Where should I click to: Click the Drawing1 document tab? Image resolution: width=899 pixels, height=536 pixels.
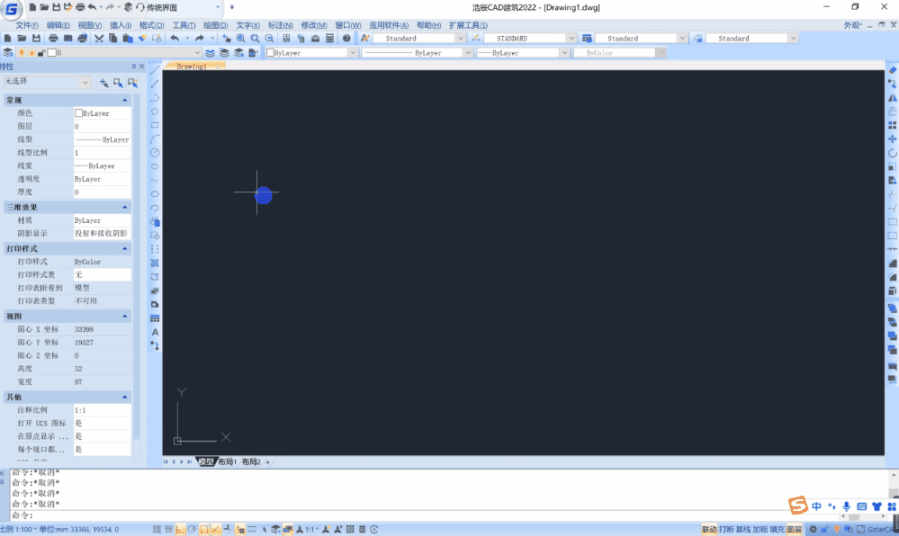191,66
